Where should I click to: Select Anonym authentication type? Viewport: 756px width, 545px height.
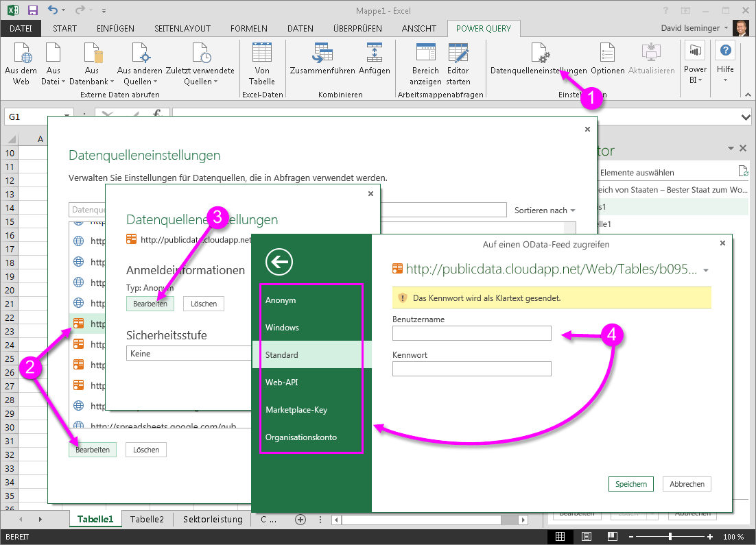[311, 300]
